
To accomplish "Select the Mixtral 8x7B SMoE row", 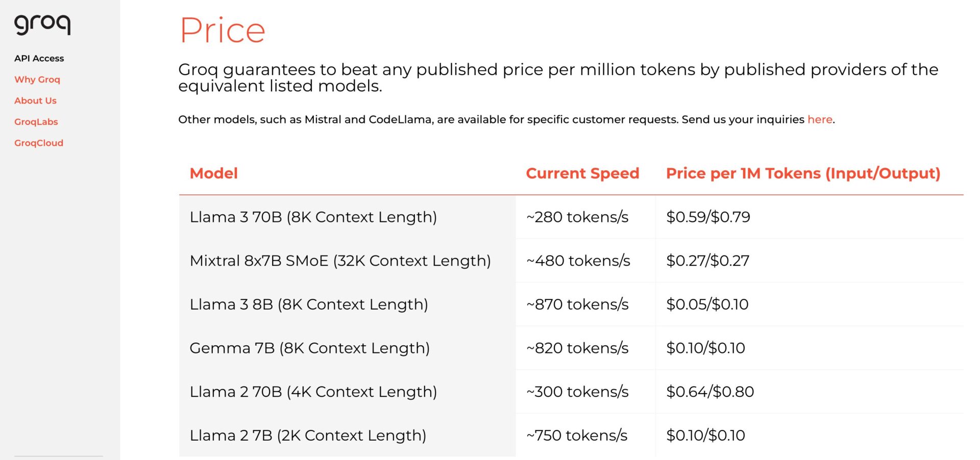I will point(340,261).
